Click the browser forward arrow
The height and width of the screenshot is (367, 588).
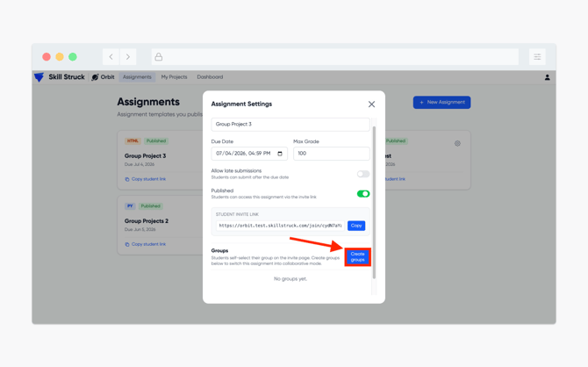(x=128, y=57)
